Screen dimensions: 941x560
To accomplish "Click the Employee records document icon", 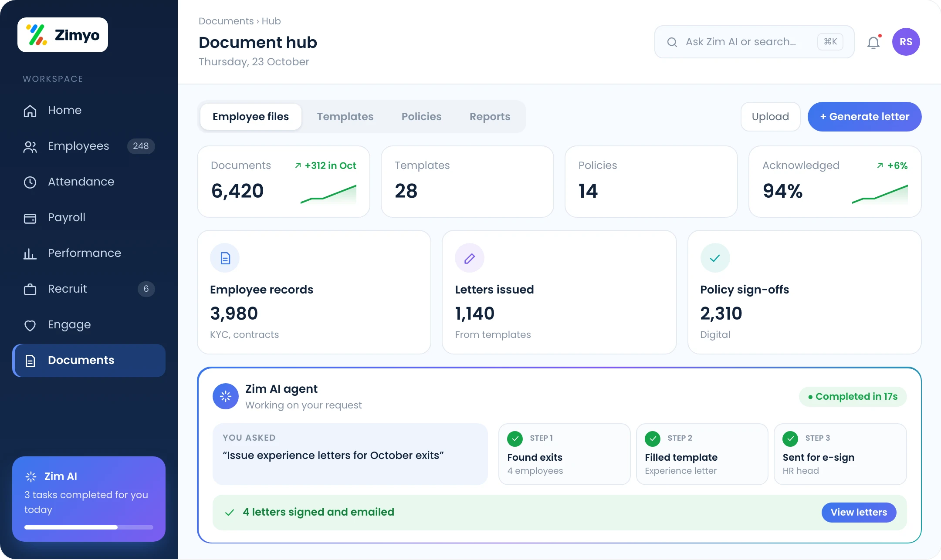I will click(x=225, y=258).
